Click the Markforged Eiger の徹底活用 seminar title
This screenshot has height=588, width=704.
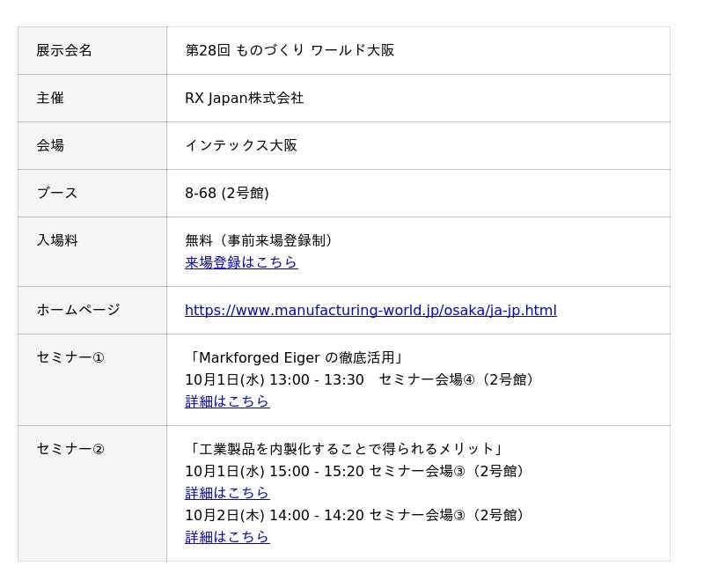(296, 357)
